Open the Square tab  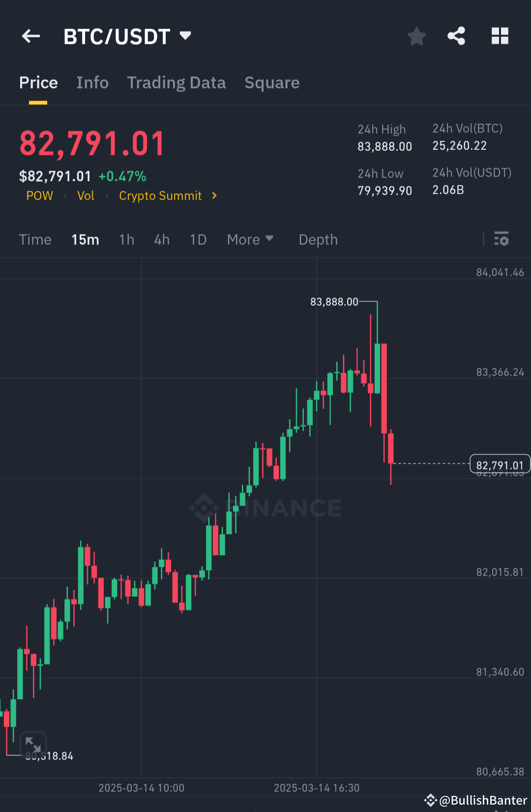click(x=272, y=83)
